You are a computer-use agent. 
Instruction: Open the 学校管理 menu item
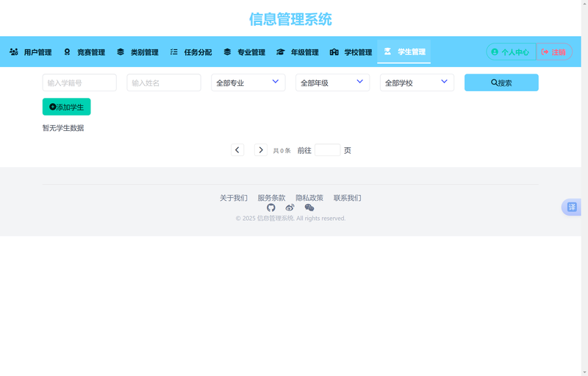click(351, 52)
